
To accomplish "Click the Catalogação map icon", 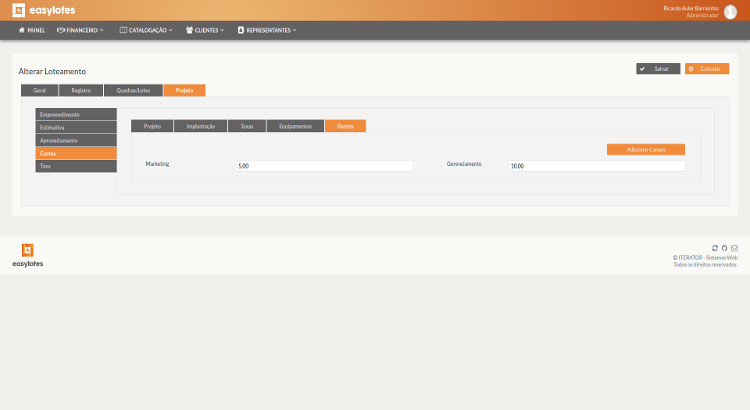I will [123, 30].
